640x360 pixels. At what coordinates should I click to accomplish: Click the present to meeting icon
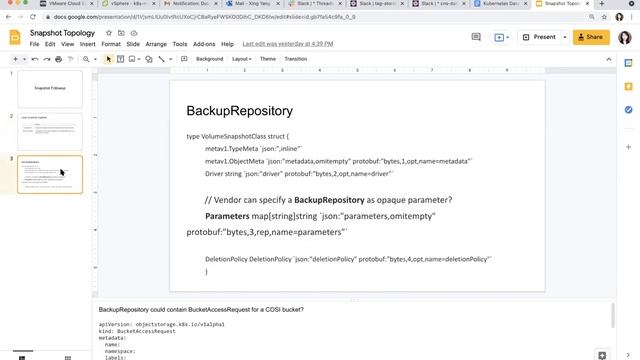tap(499, 38)
